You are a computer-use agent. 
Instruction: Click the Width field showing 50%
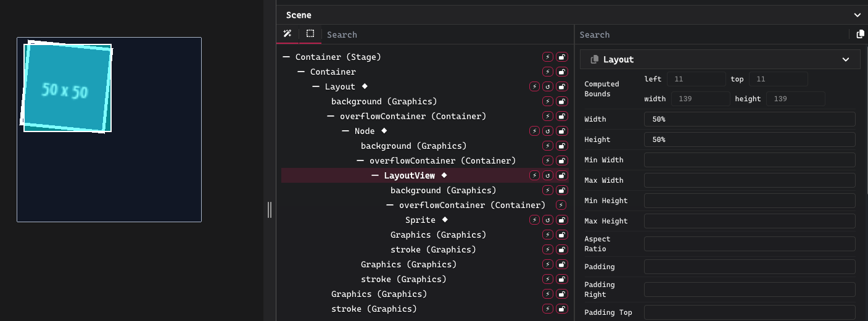(x=750, y=119)
